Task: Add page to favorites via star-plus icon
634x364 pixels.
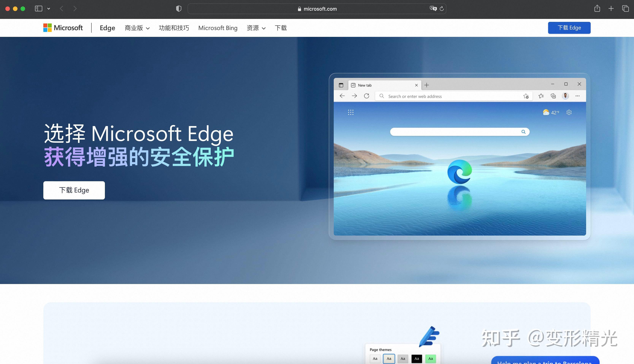Action: point(526,96)
